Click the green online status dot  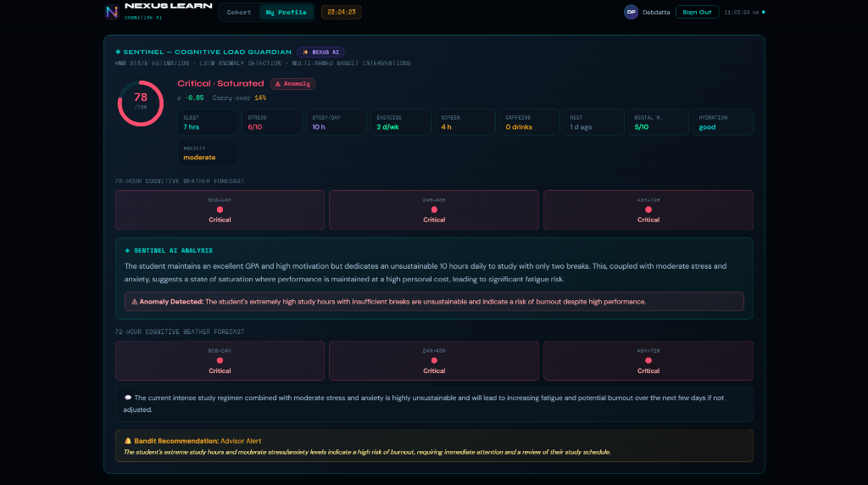click(764, 12)
